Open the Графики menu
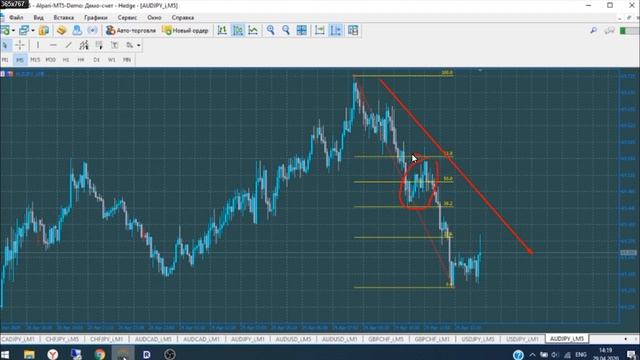Viewport: 640px width, 360px height. pyautogui.click(x=96, y=18)
